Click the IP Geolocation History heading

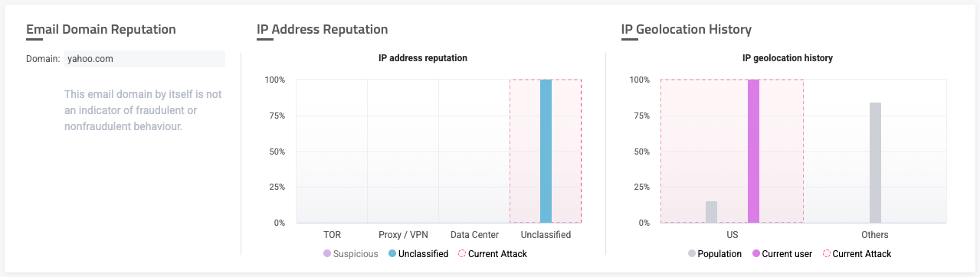(x=687, y=29)
